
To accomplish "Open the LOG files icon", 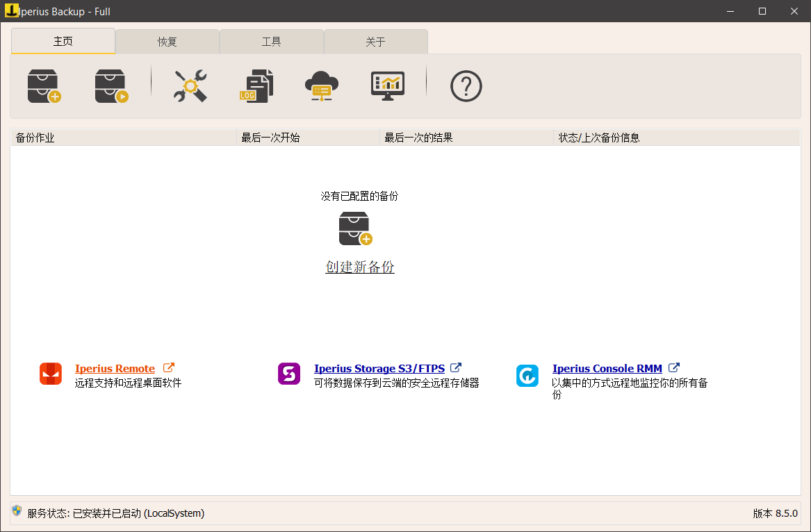I will tap(256, 86).
